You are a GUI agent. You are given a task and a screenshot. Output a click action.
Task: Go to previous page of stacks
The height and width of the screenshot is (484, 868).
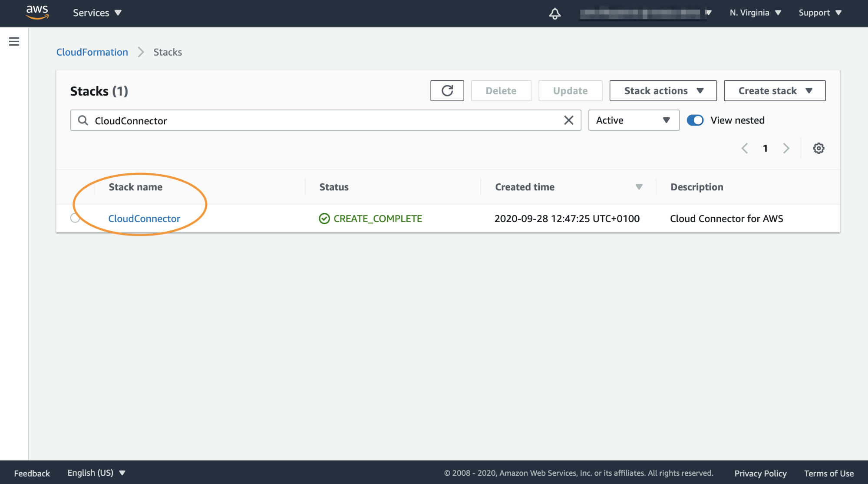point(744,149)
